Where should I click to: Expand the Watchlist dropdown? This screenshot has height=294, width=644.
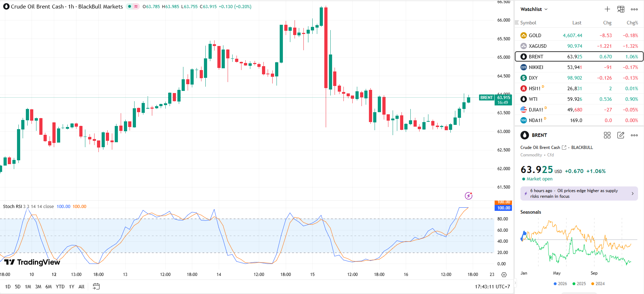pos(534,9)
